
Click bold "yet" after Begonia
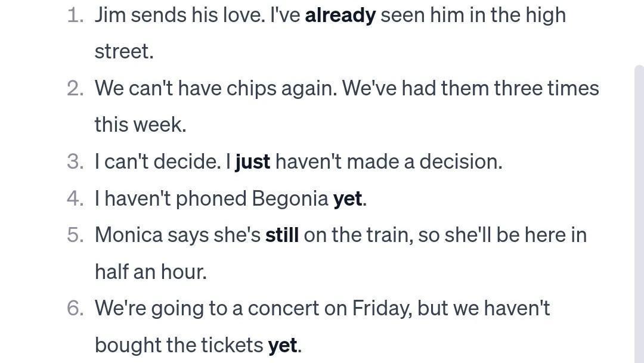click(348, 198)
